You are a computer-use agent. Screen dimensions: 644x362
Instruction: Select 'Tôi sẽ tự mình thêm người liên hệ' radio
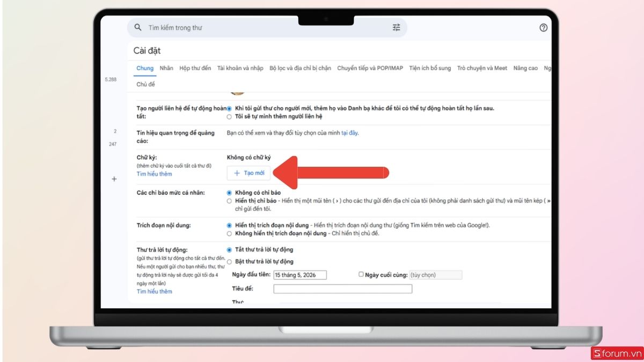(230, 116)
